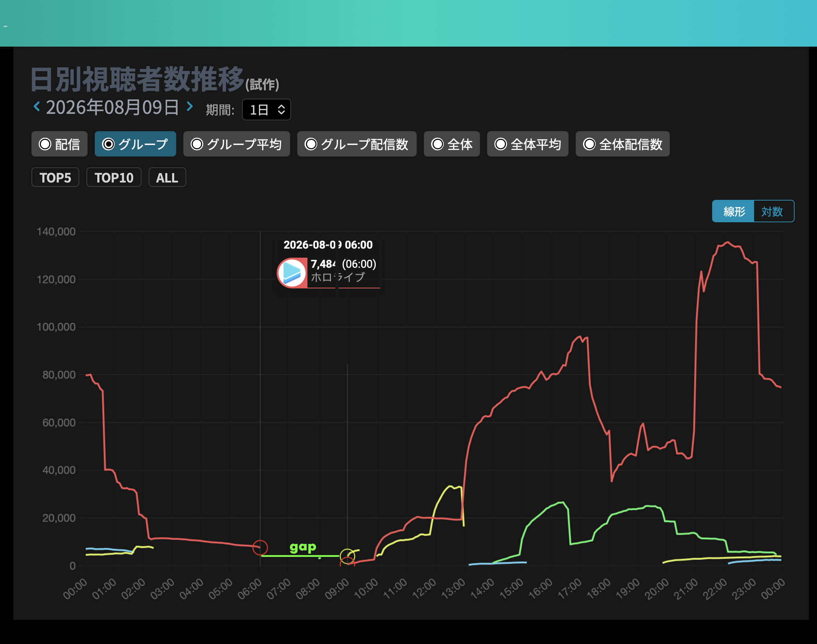Click the date text 2026年08月09日
This screenshot has width=817, height=644.
pos(112,107)
